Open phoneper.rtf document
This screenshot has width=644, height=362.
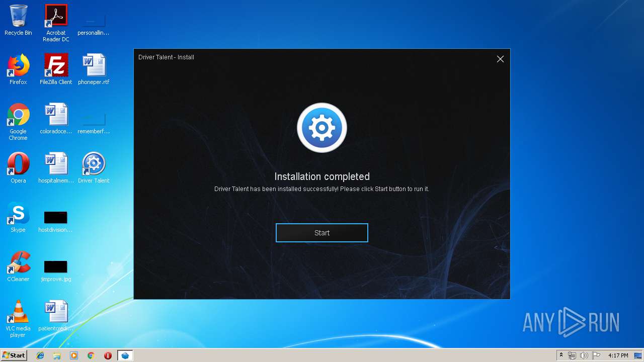94,69
